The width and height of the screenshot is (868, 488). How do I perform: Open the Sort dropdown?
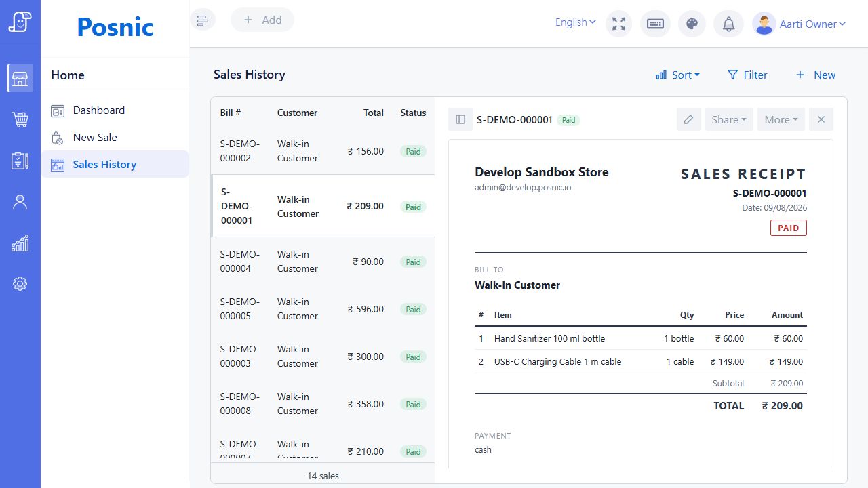click(678, 75)
